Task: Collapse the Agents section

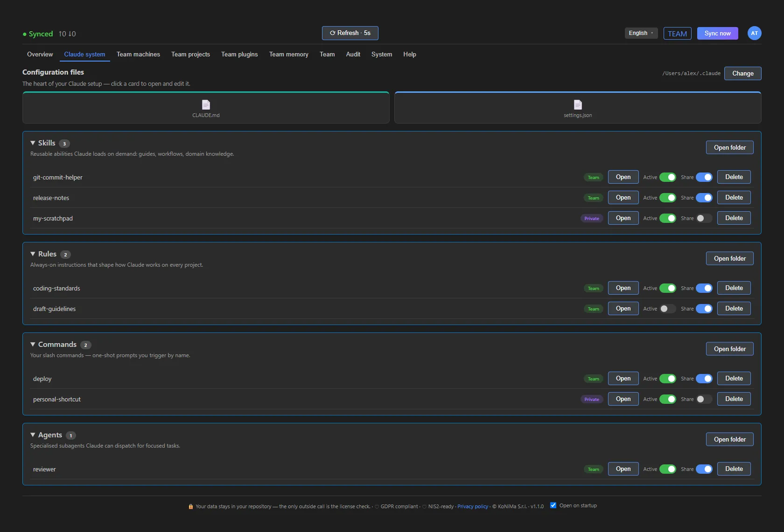Action: (x=33, y=435)
